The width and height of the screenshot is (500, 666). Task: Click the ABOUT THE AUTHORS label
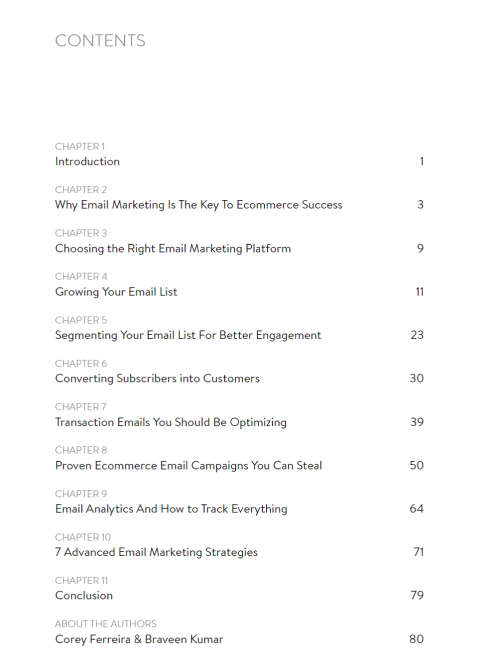point(106,624)
